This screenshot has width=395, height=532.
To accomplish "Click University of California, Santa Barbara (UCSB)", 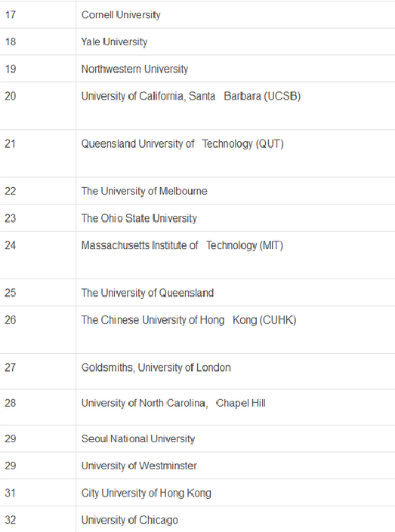I will tap(191, 97).
